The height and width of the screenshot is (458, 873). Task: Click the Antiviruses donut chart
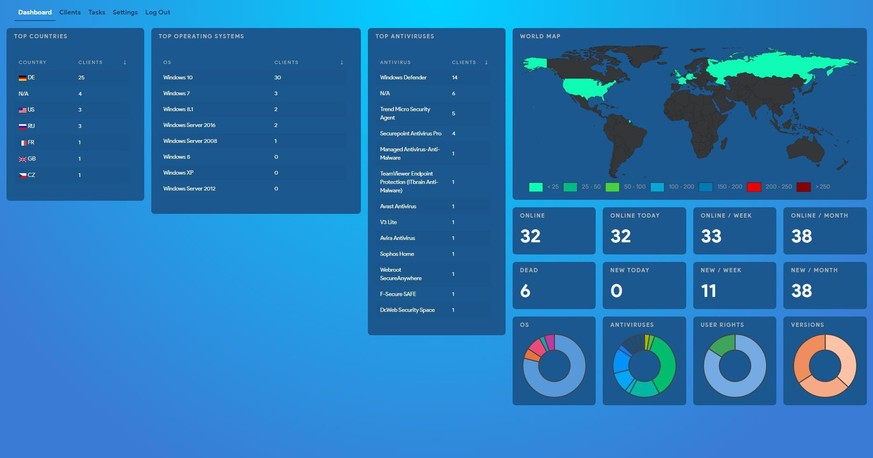tap(644, 366)
